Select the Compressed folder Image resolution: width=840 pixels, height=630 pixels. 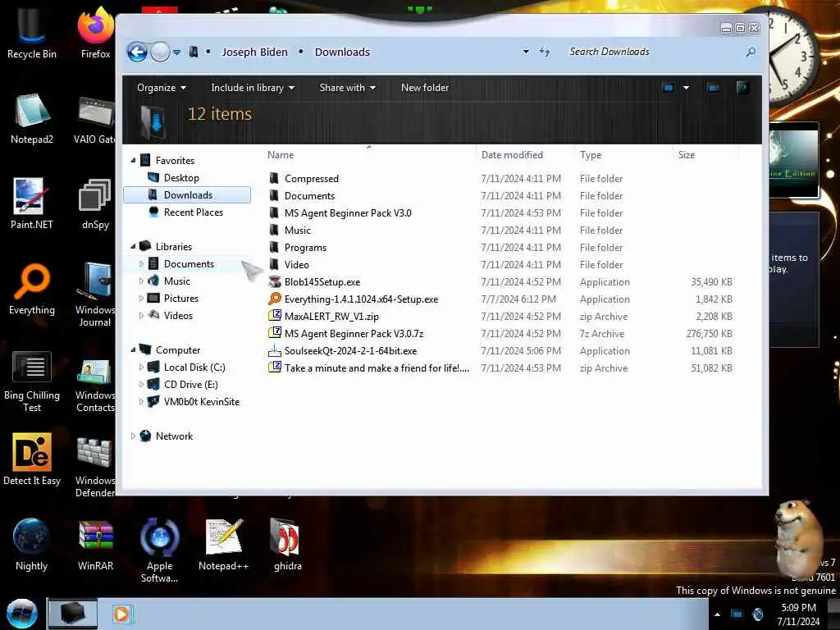311,178
